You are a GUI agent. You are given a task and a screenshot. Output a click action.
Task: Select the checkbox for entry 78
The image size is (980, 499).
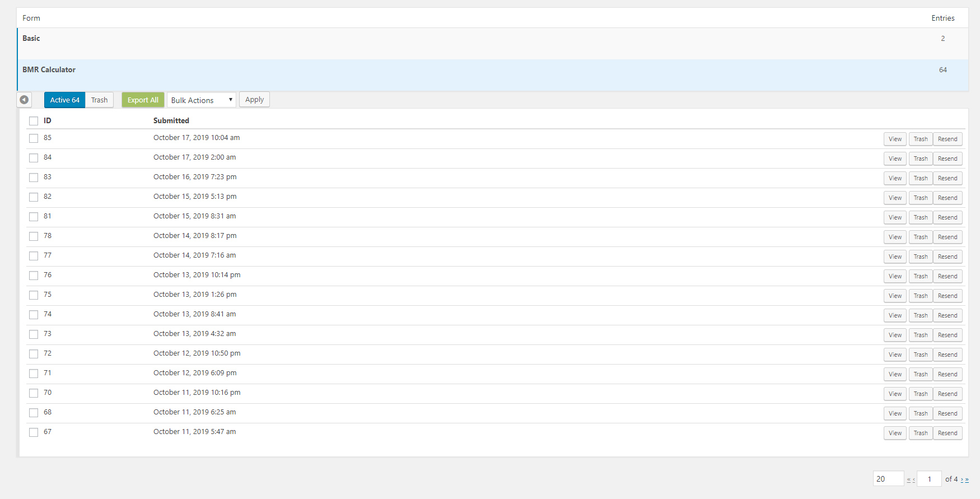point(34,236)
